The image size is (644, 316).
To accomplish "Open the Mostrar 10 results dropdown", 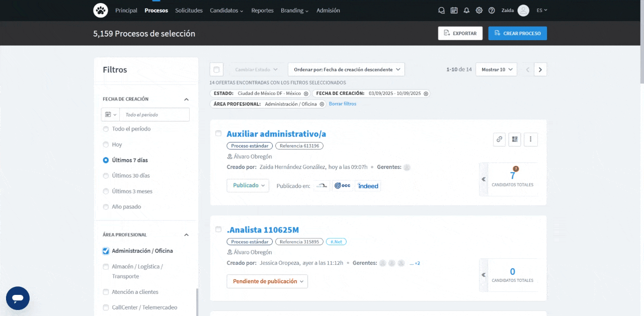I will [496, 69].
